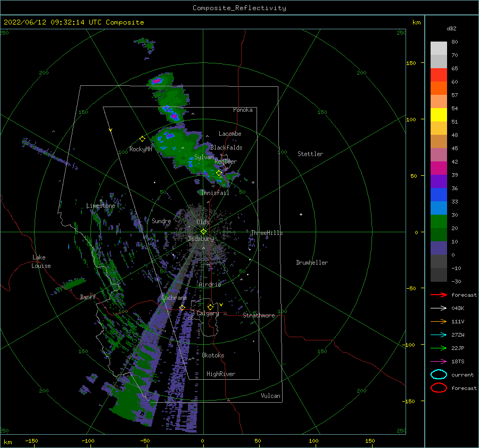Click the red forecast arrow legend icon

click(439, 295)
